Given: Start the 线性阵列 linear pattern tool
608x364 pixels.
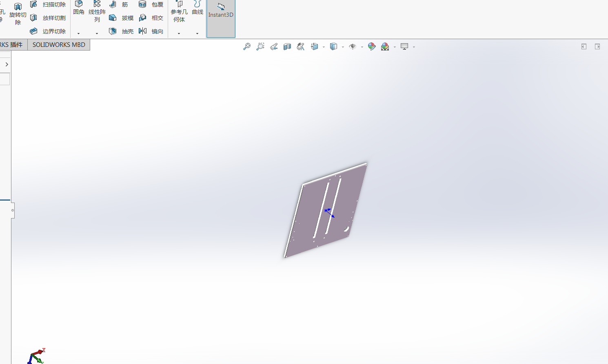Looking at the screenshot, I should click(97, 11).
